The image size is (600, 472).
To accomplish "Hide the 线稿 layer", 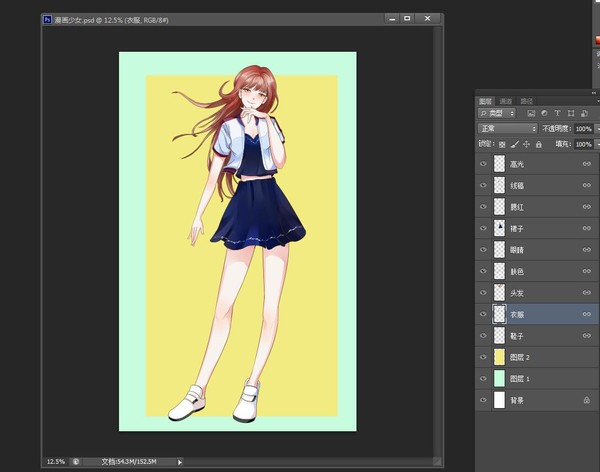I will (483, 185).
